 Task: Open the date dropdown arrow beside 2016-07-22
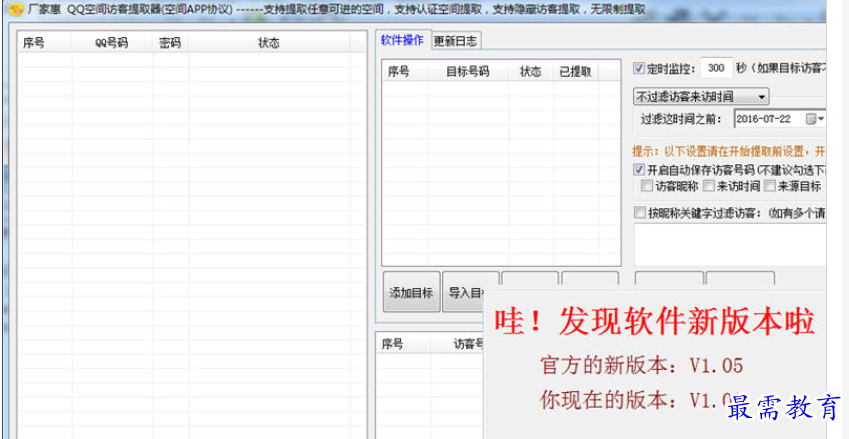point(821,119)
